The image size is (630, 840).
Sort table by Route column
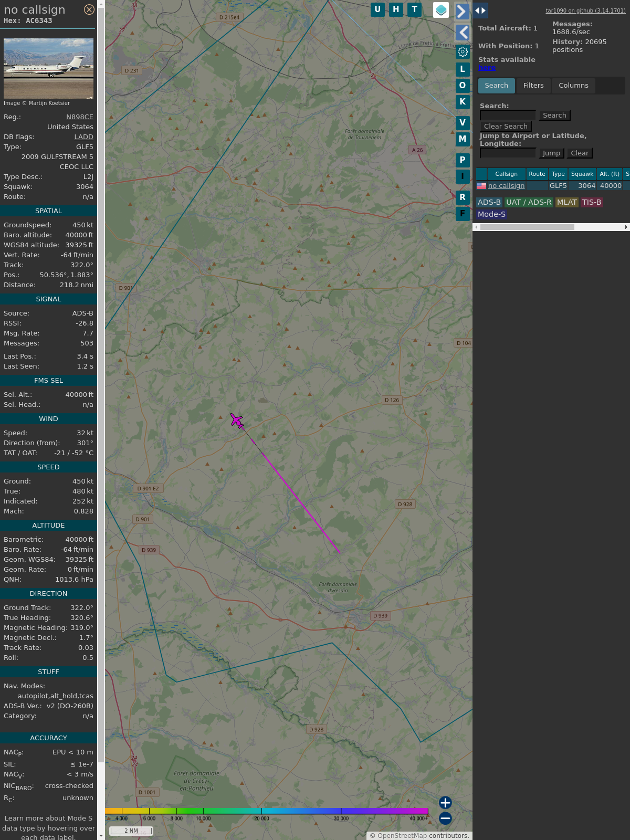coord(537,174)
